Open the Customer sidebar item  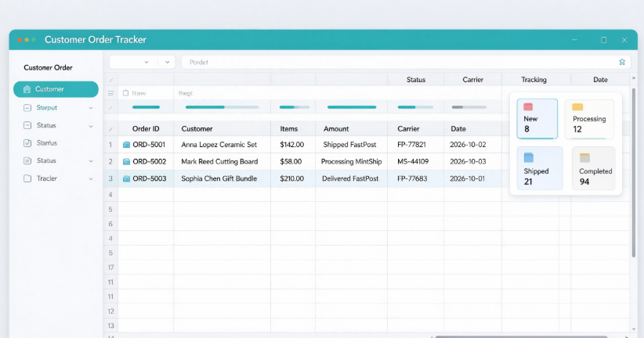[56, 89]
